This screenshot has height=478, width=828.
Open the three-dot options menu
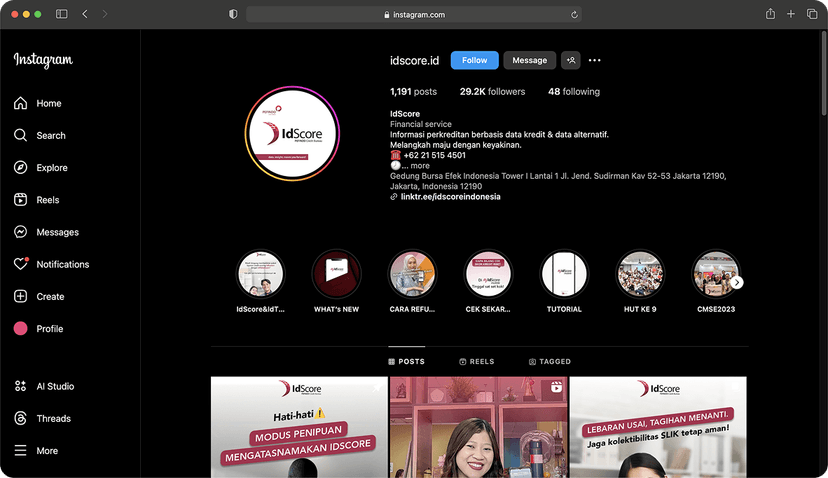(595, 60)
